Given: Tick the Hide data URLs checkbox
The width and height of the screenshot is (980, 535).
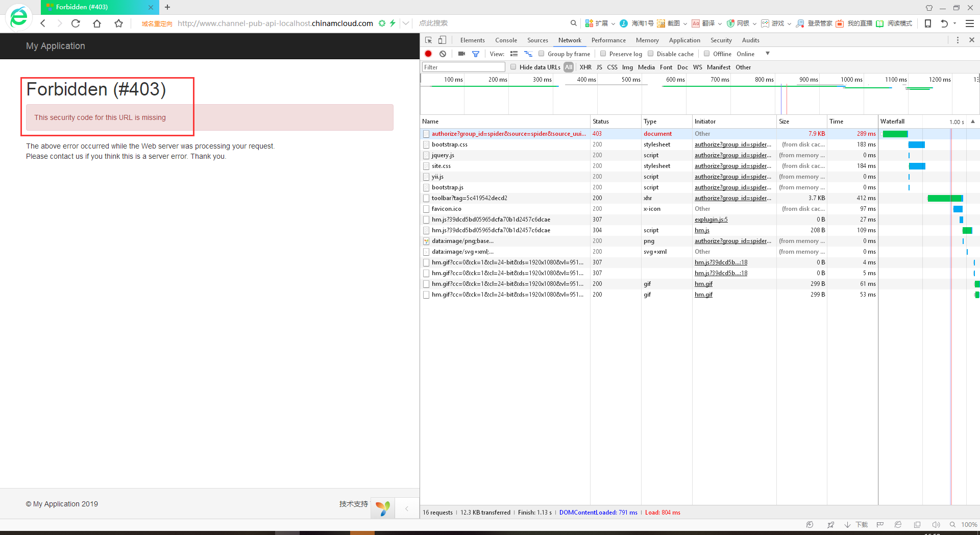Looking at the screenshot, I should [513, 67].
